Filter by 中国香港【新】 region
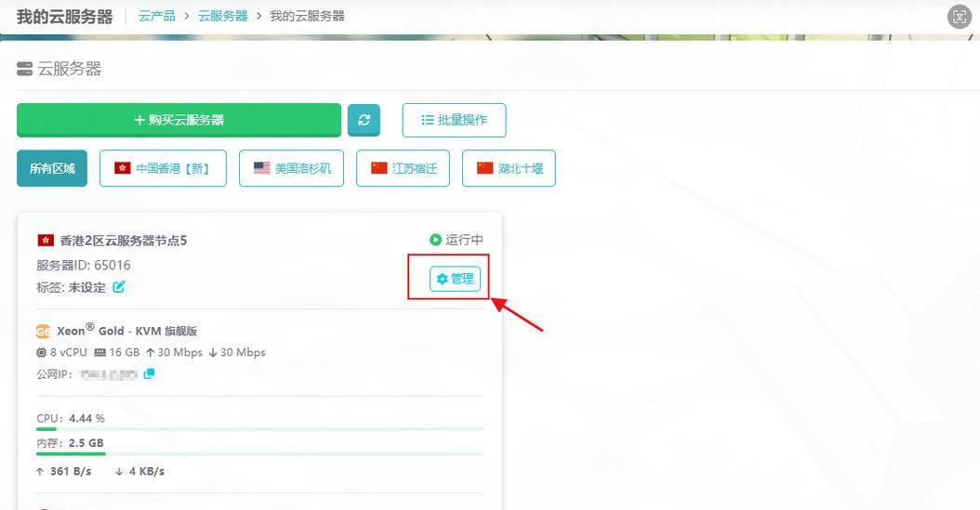Image resolution: width=980 pixels, height=510 pixels. (163, 168)
